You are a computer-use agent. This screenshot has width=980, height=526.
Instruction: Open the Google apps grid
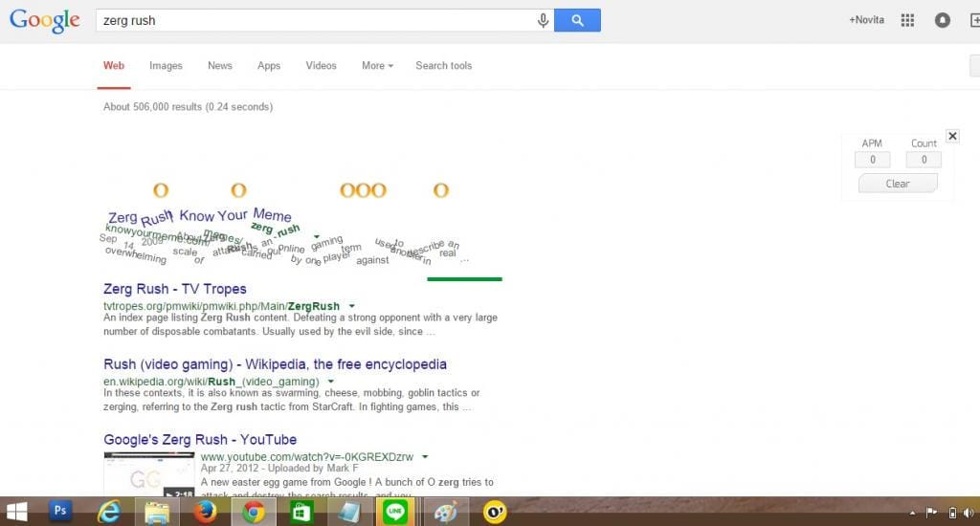(x=907, y=20)
